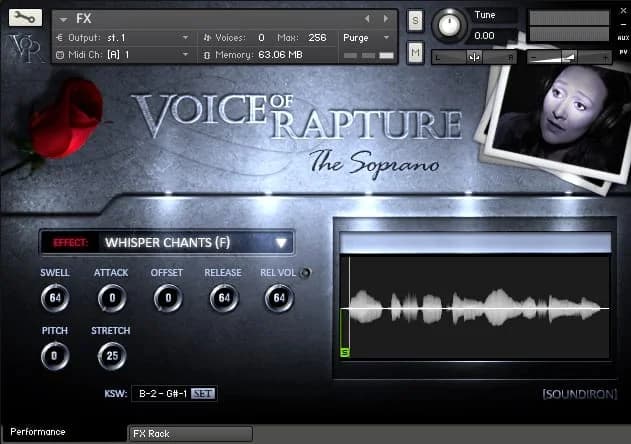Click the KSW range B-2 - G#-1 field
The height and width of the screenshot is (444, 631).
point(163,393)
